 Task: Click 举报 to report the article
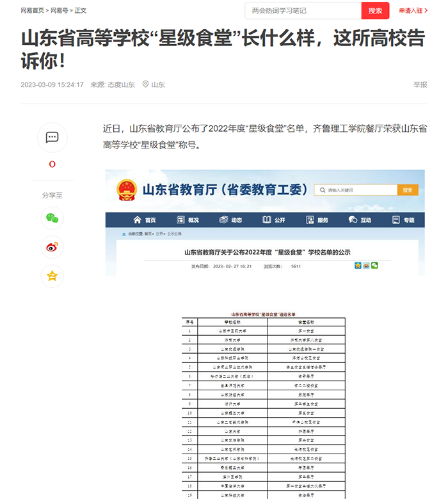tap(420, 84)
